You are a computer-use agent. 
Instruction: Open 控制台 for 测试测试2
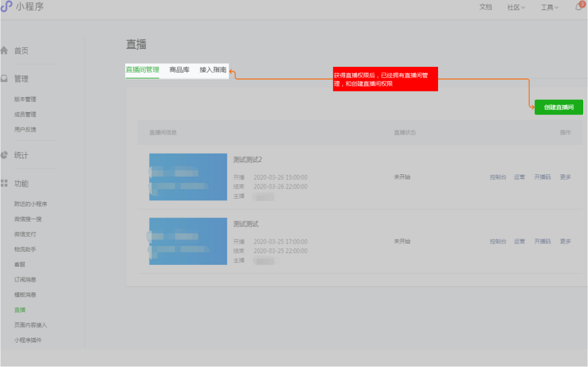point(497,177)
